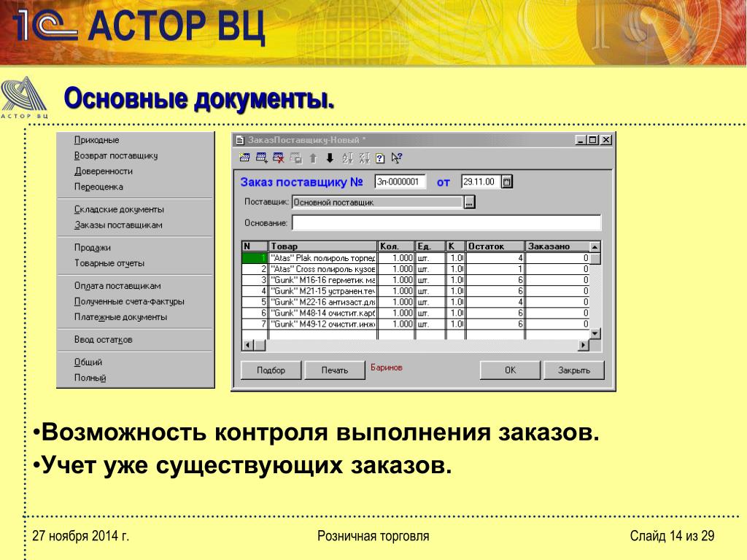This screenshot has height=560, width=747.
Task: Click the order number field 3п-0000001
Action: tap(400, 182)
